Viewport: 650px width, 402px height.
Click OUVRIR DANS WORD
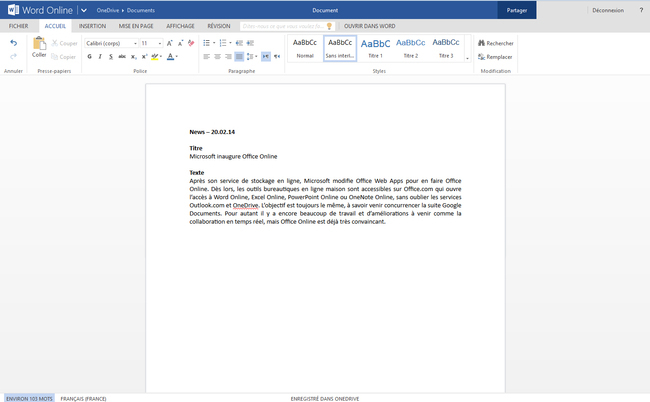369,26
